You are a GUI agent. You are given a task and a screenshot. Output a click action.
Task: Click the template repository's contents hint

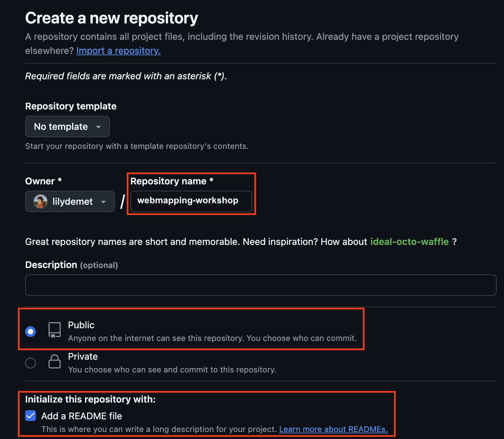(x=137, y=146)
